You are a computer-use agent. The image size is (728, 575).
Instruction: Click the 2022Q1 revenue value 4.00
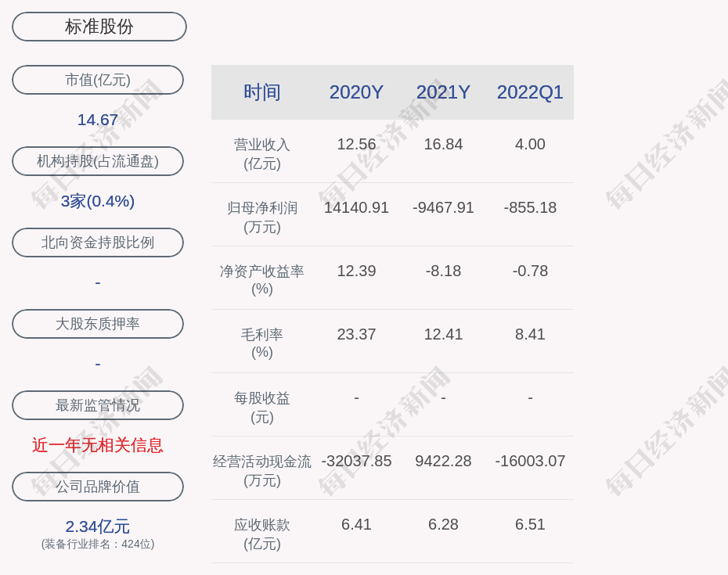coord(530,144)
